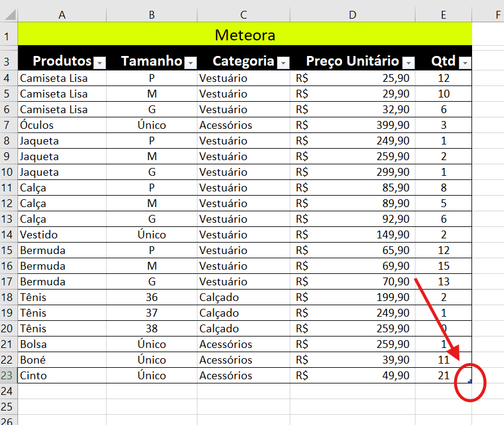Open the Tamanho filter dropdown
Viewport: 504px width, 425px height.
(191, 63)
